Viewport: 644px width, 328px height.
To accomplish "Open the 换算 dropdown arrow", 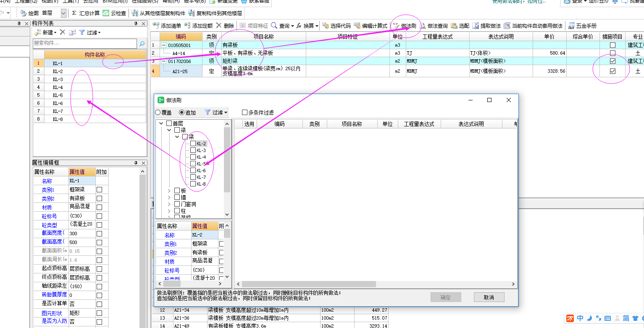I will pyautogui.click(x=317, y=26).
